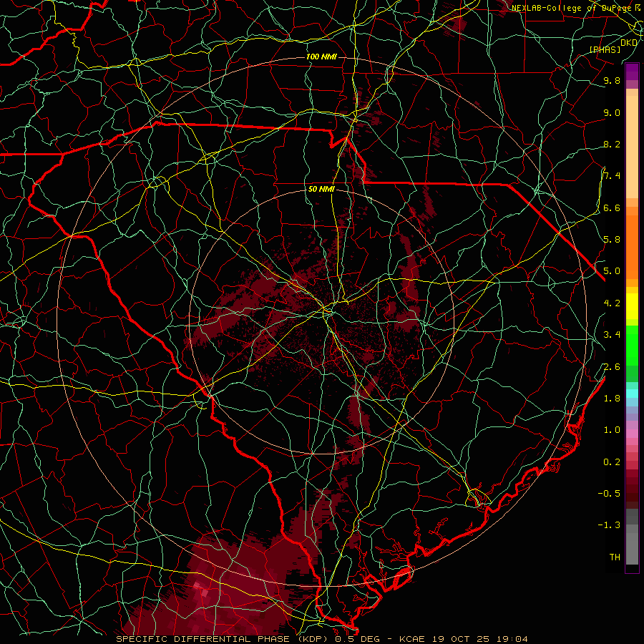Image resolution: width=644 pixels, height=644 pixels.
Task: Click the "100 NMI" range ring label
Action: pos(321,57)
